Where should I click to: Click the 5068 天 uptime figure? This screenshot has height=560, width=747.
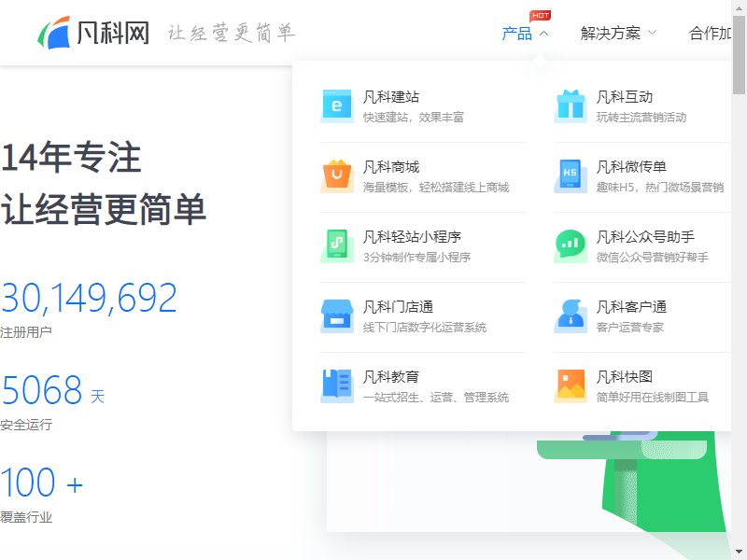(x=53, y=390)
